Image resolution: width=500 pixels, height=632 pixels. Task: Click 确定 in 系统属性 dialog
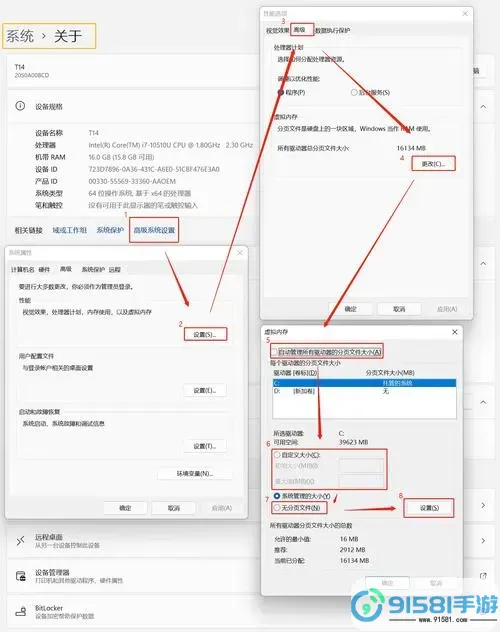pyautogui.click(x=126, y=508)
